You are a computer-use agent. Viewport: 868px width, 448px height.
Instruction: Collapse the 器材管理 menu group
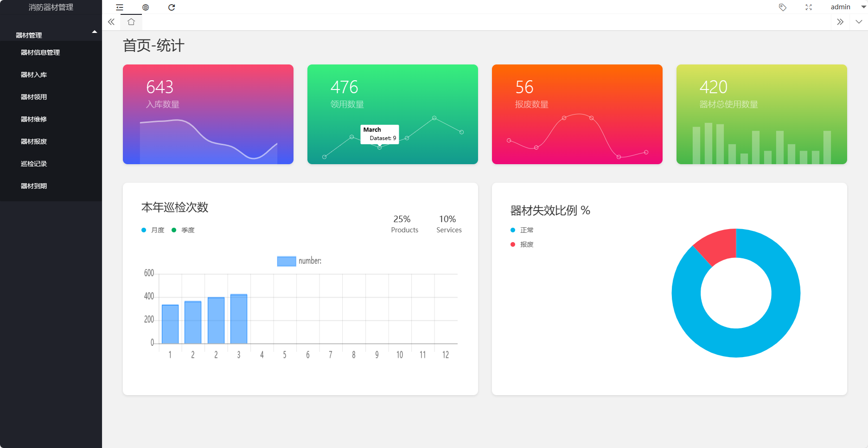tap(51, 35)
